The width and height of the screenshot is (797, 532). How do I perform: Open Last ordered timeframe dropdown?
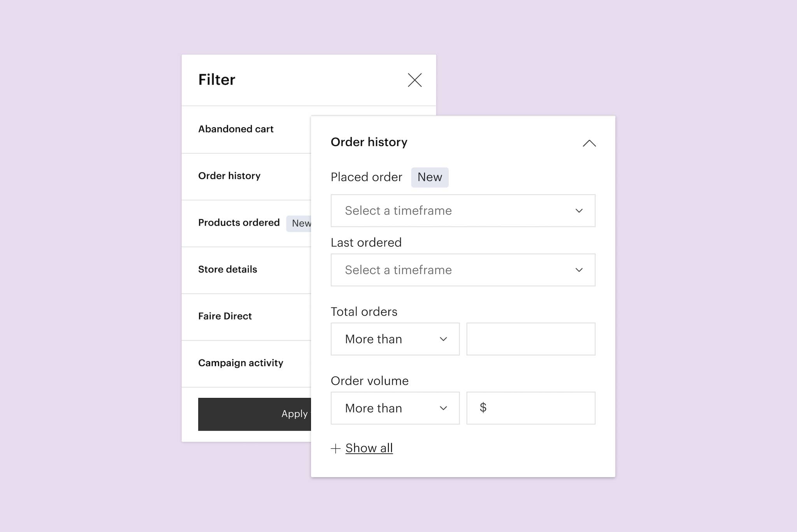tap(463, 270)
